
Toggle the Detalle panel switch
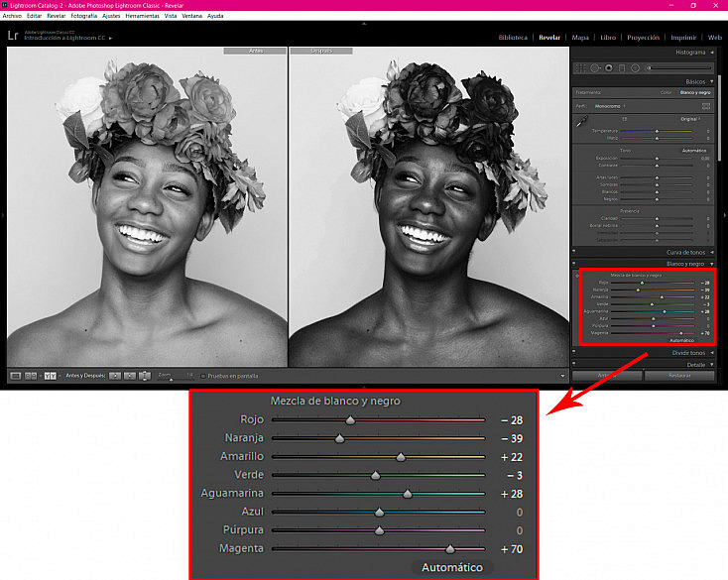[x=574, y=363]
